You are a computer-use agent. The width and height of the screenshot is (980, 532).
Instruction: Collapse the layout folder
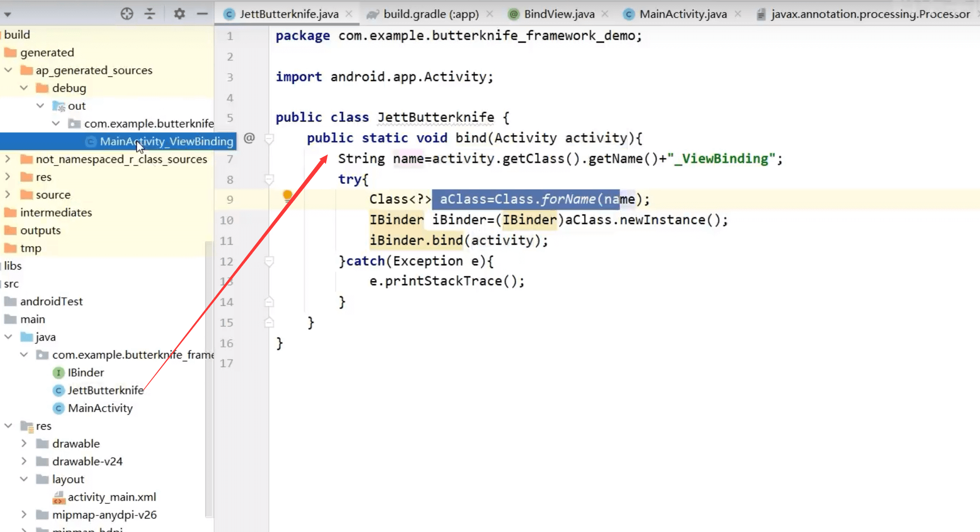24,479
